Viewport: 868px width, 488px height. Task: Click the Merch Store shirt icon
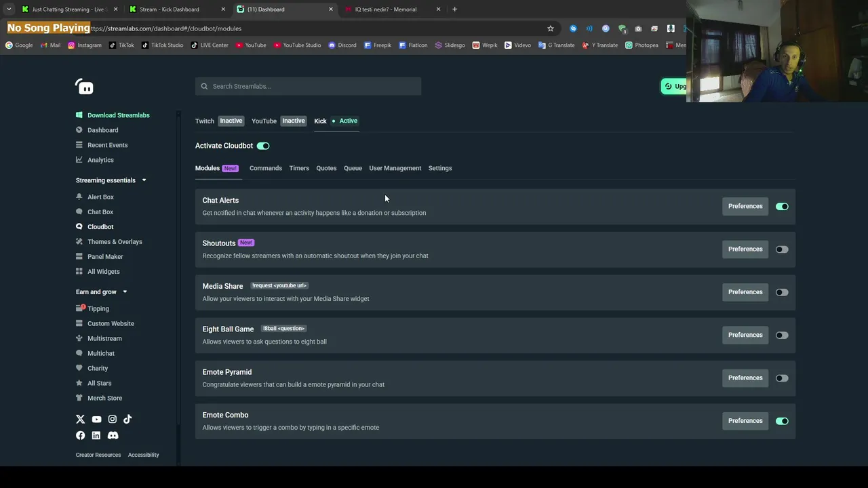coord(79,398)
